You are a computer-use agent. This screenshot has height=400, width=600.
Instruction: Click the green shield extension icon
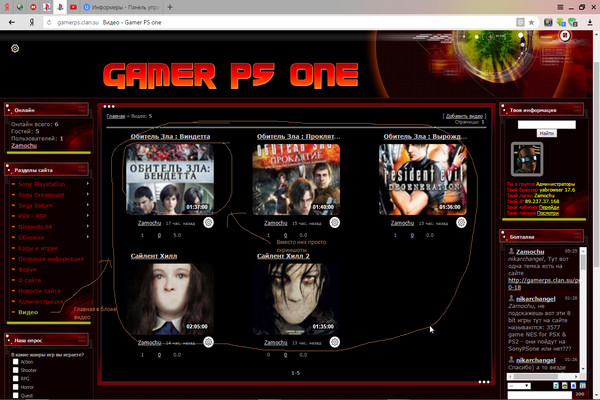coord(573,23)
